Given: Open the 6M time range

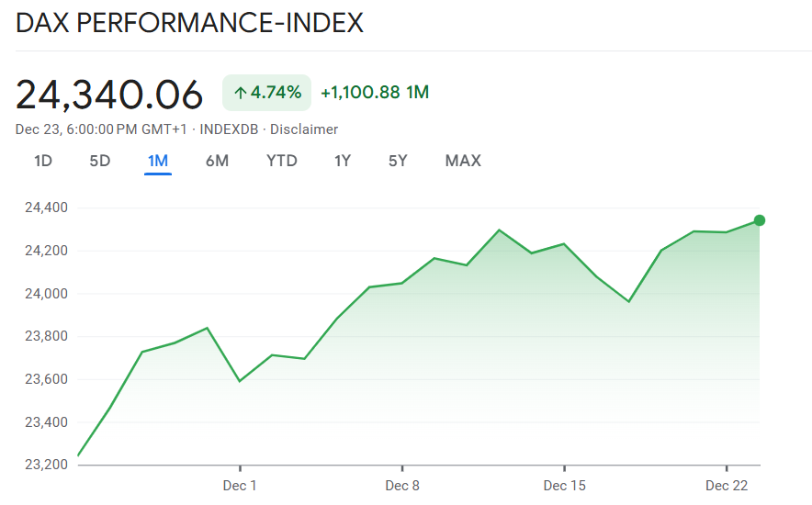Looking at the screenshot, I should point(217,161).
